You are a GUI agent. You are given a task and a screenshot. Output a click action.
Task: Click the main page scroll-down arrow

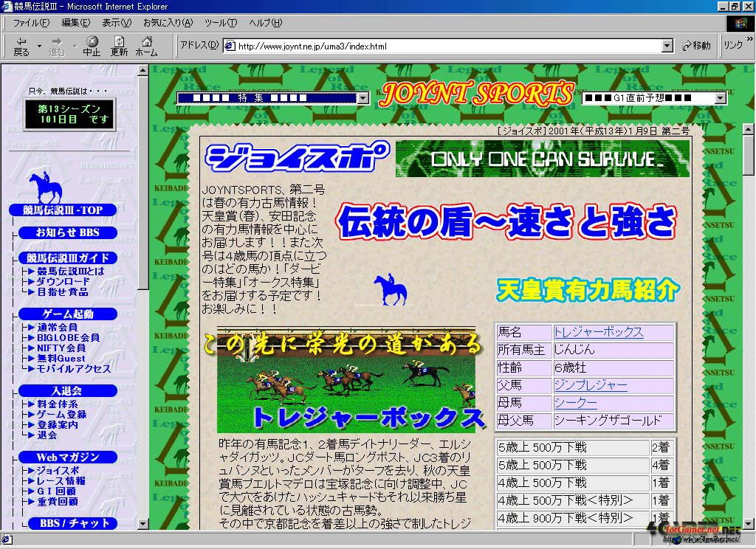click(x=748, y=523)
